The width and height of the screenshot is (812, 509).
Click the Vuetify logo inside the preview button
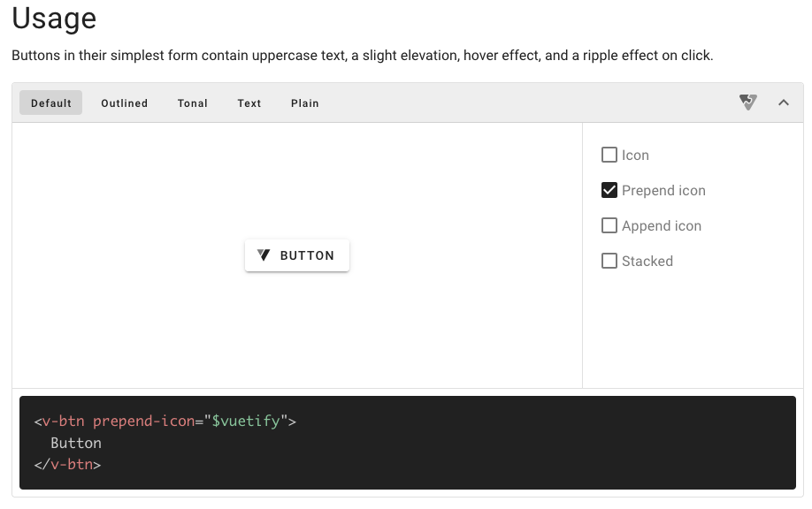point(264,255)
